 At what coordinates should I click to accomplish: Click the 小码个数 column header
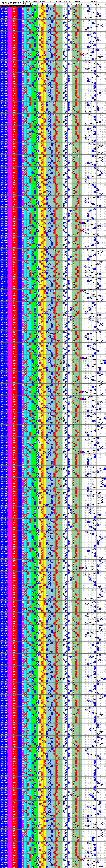coord(77,1)
